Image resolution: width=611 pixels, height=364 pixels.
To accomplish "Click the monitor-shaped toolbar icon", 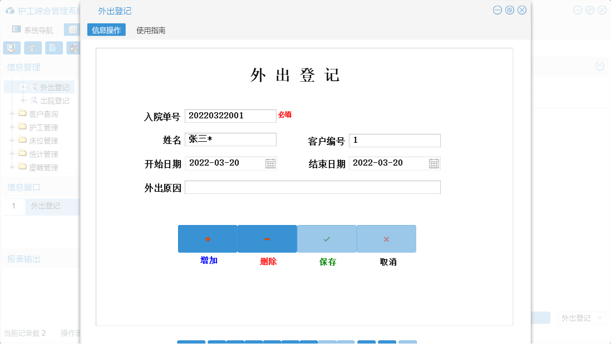I will coord(33,48).
